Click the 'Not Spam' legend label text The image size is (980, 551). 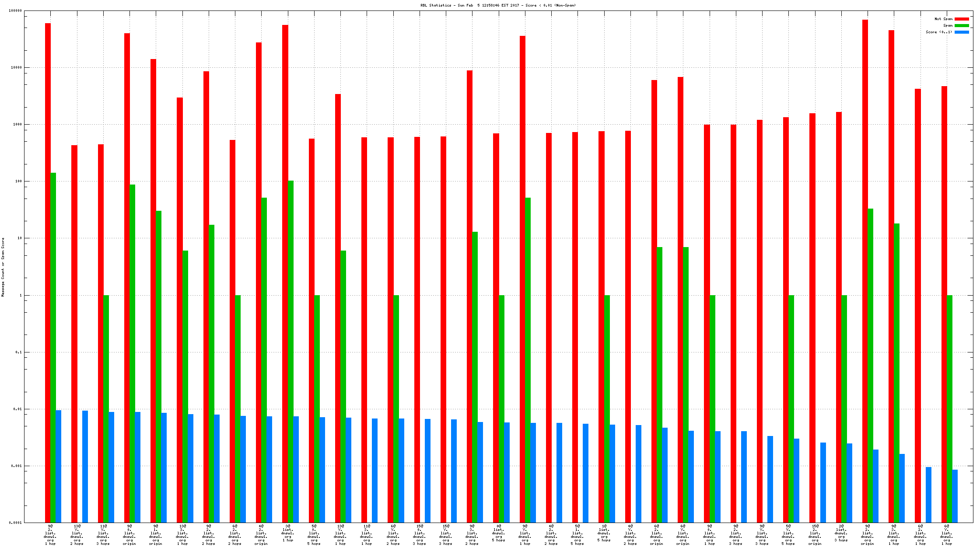tap(943, 19)
